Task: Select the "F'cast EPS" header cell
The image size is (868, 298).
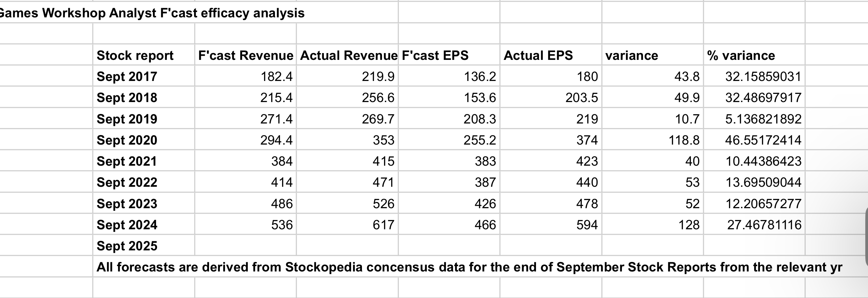Action: [435, 55]
